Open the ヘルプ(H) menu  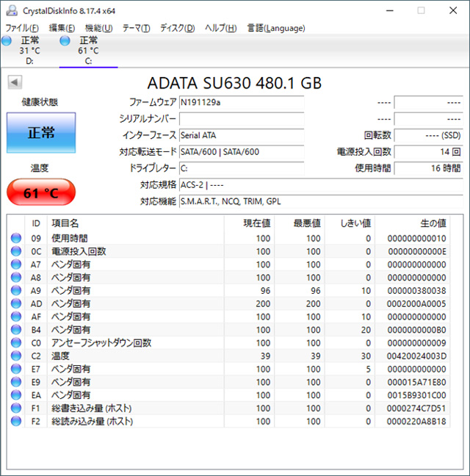click(220, 28)
